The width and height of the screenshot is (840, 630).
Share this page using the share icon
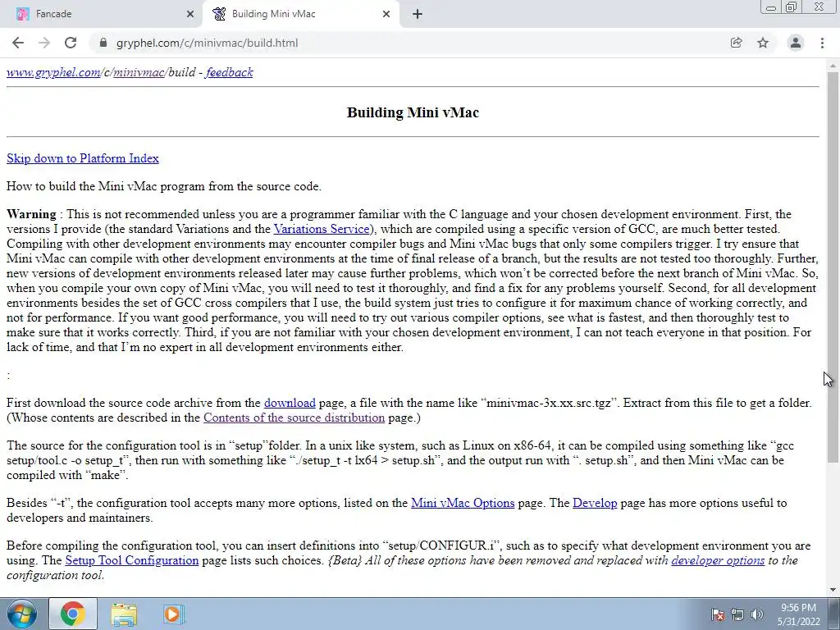coord(736,43)
